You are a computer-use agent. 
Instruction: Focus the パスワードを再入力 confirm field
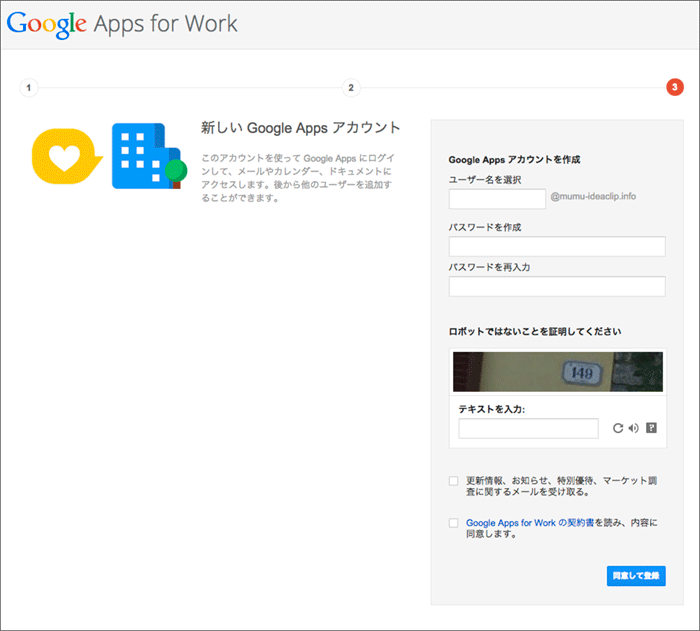(557, 286)
